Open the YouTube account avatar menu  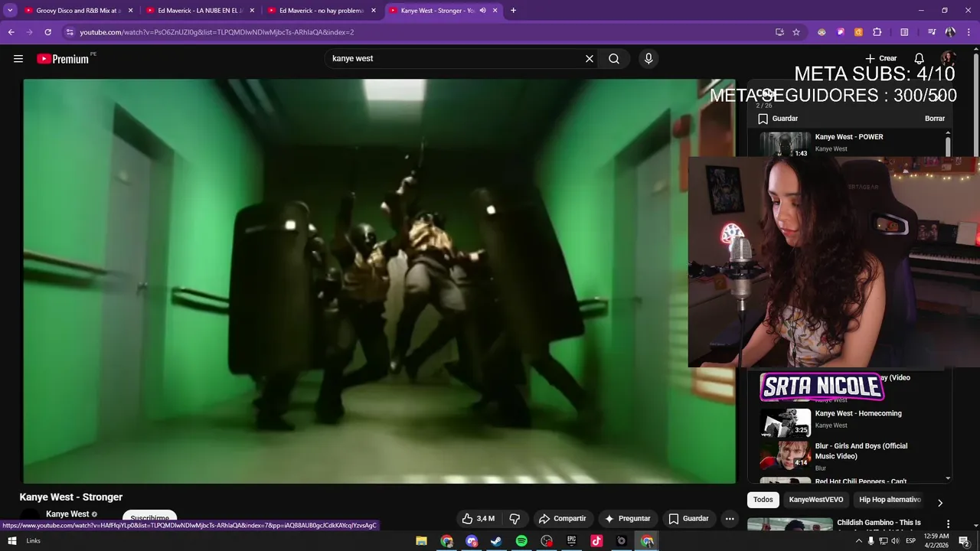[x=949, y=59]
